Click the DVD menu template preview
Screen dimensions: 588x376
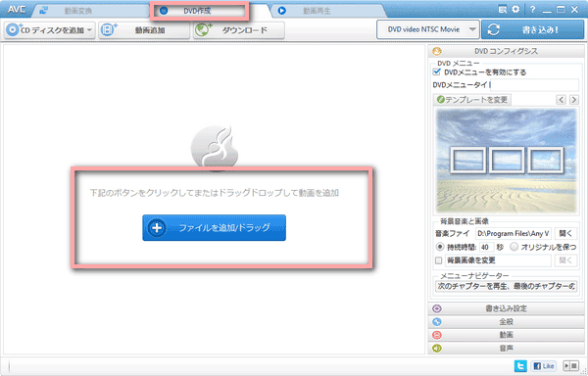[507, 161]
